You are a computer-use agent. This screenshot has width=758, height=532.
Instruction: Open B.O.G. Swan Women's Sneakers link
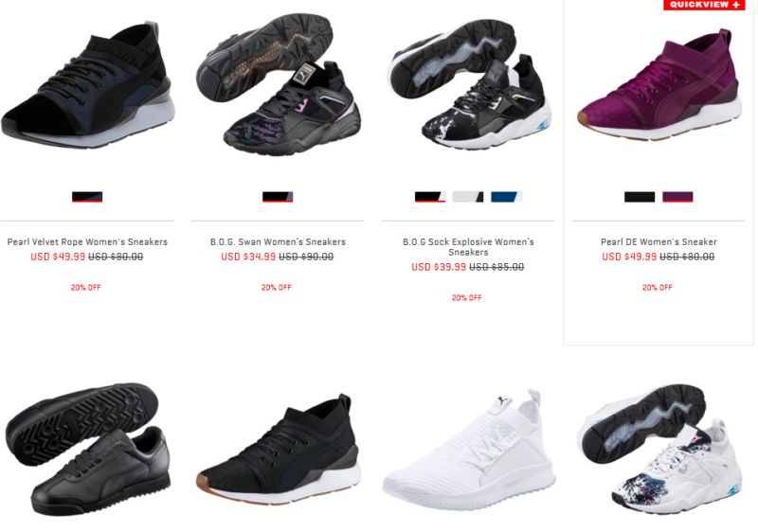click(278, 242)
